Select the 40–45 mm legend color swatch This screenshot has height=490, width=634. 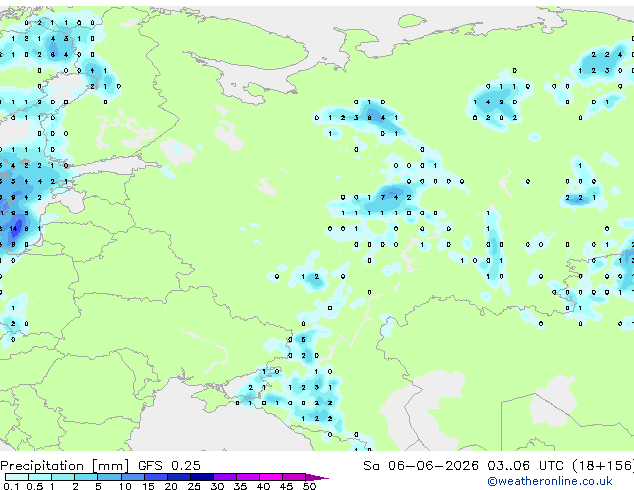click(271, 477)
